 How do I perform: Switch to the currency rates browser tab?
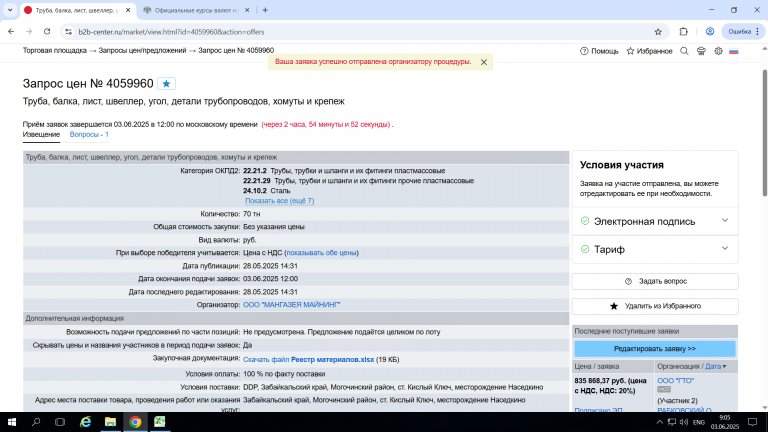196,10
